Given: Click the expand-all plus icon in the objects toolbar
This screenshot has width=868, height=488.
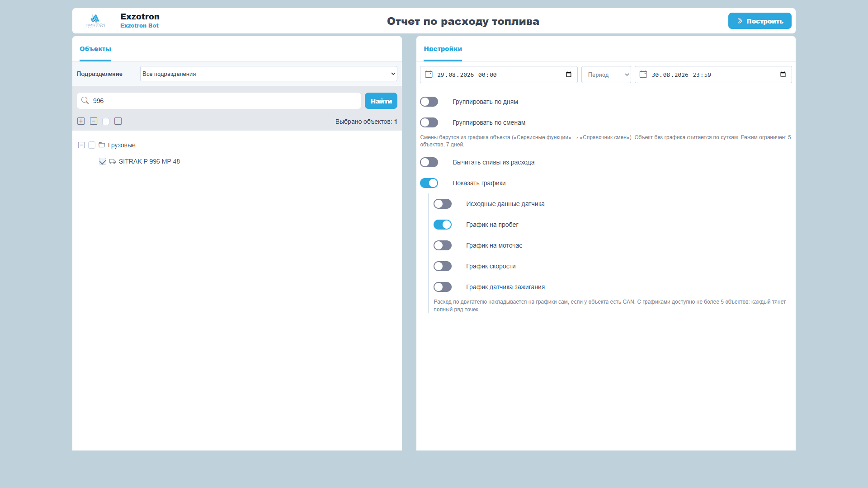Looking at the screenshot, I should click(81, 121).
